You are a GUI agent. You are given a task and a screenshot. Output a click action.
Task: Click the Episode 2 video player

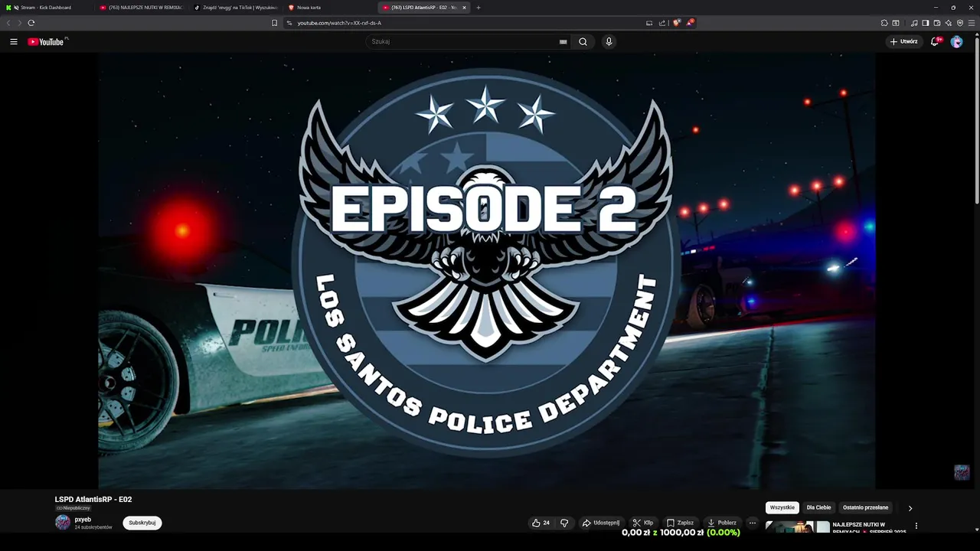(x=487, y=270)
